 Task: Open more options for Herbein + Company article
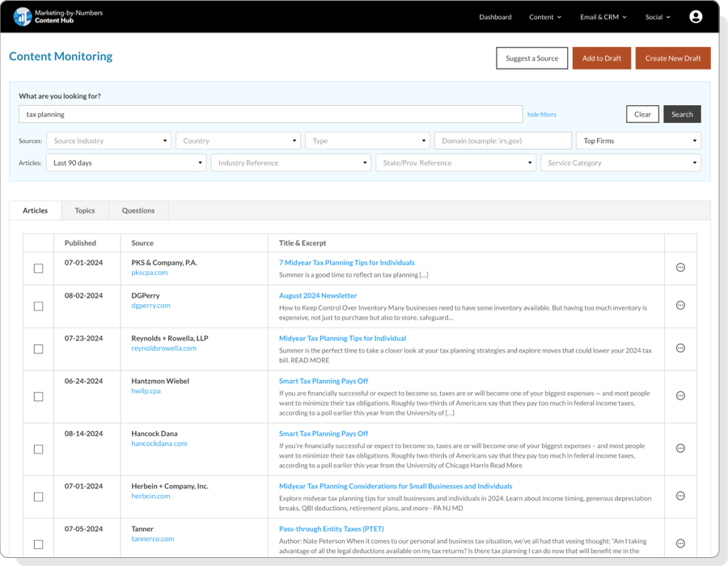(x=680, y=496)
